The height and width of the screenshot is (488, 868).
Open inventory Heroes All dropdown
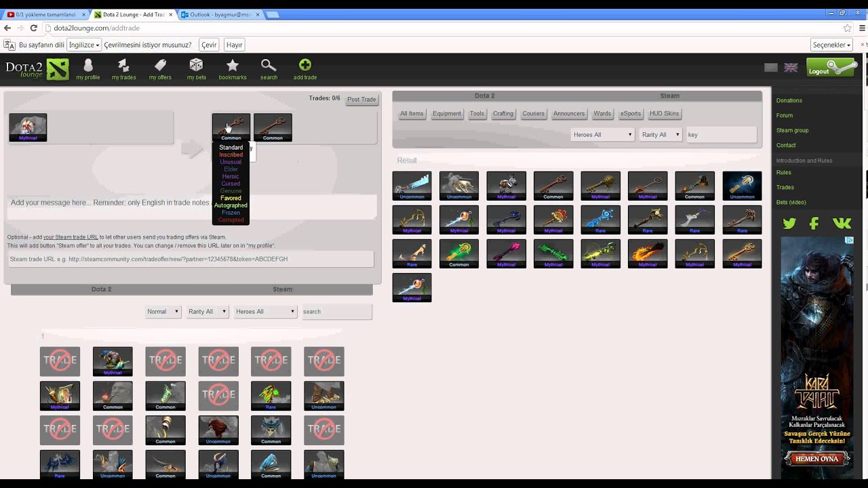(265, 312)
